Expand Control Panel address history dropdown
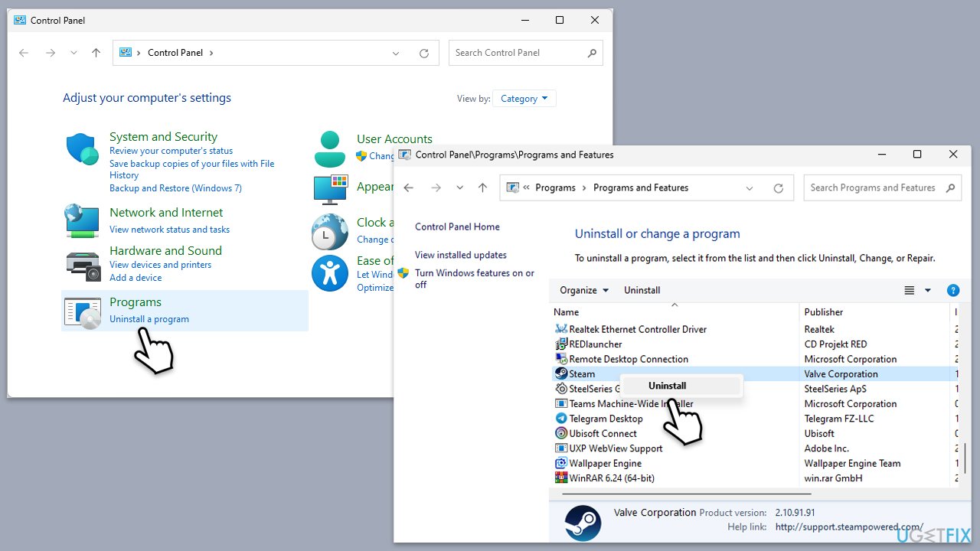The width and height of the screenshot is (980, 551). (396, 54)
